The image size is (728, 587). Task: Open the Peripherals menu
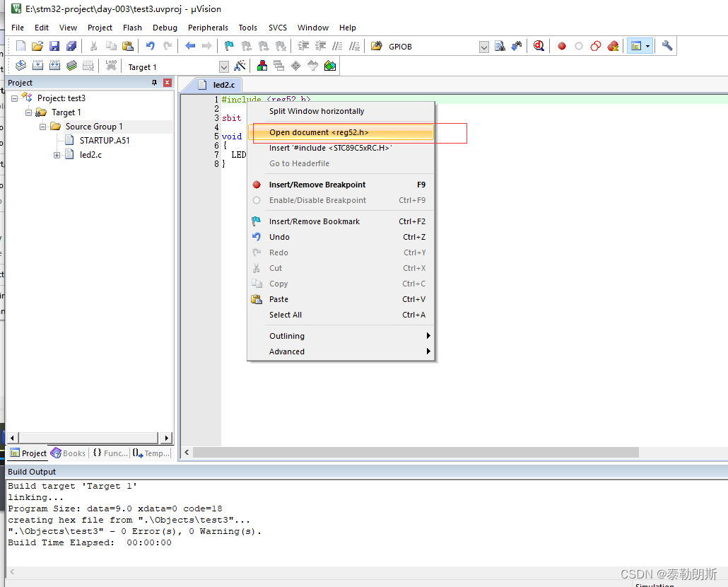pyautogui.click(x=208, y=28)
